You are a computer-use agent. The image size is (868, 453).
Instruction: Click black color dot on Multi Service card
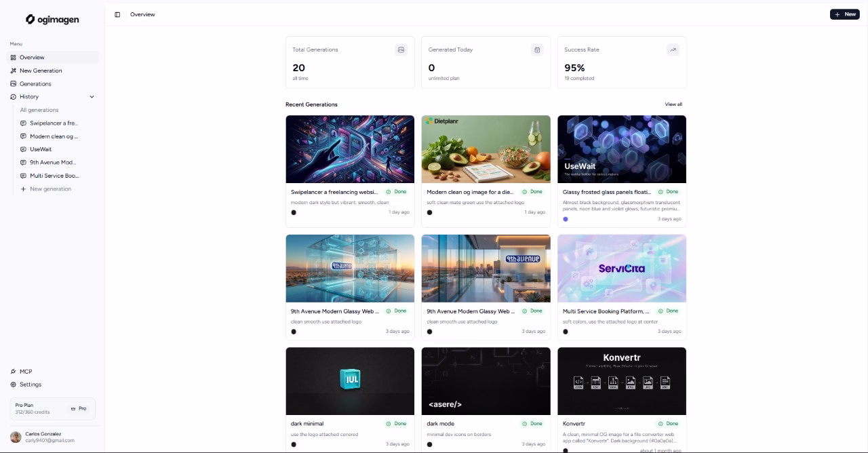coord(566,332)
